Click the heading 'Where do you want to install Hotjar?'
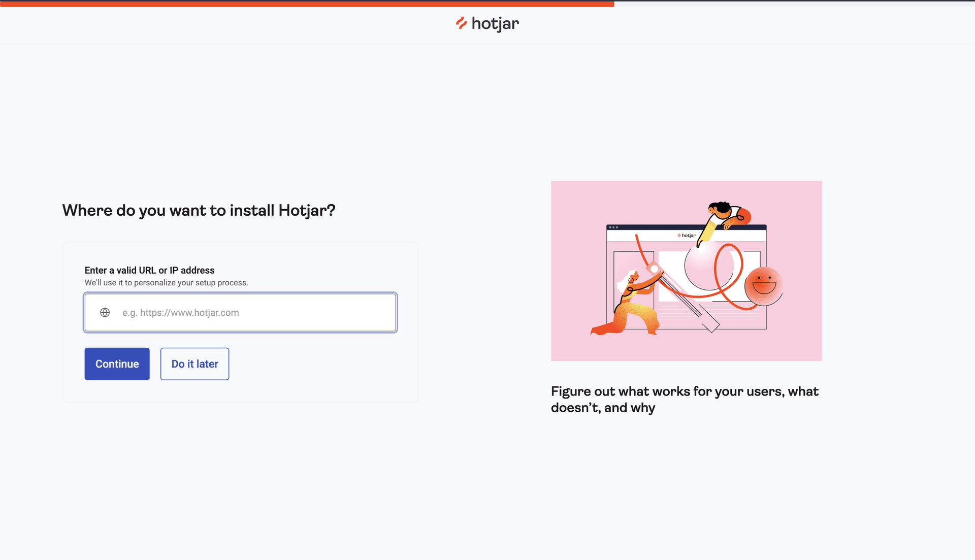Image resolution: width=975 pixels, height=560 pixels. coord(199,210)
